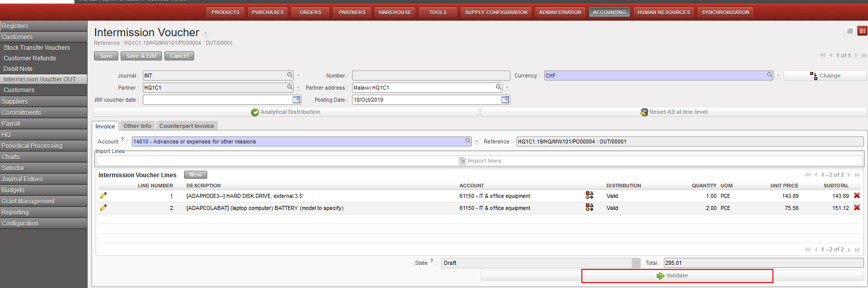The image size is (868, 288).
Task: Open the WAREHOUSE menu
Action: (395, 12)
